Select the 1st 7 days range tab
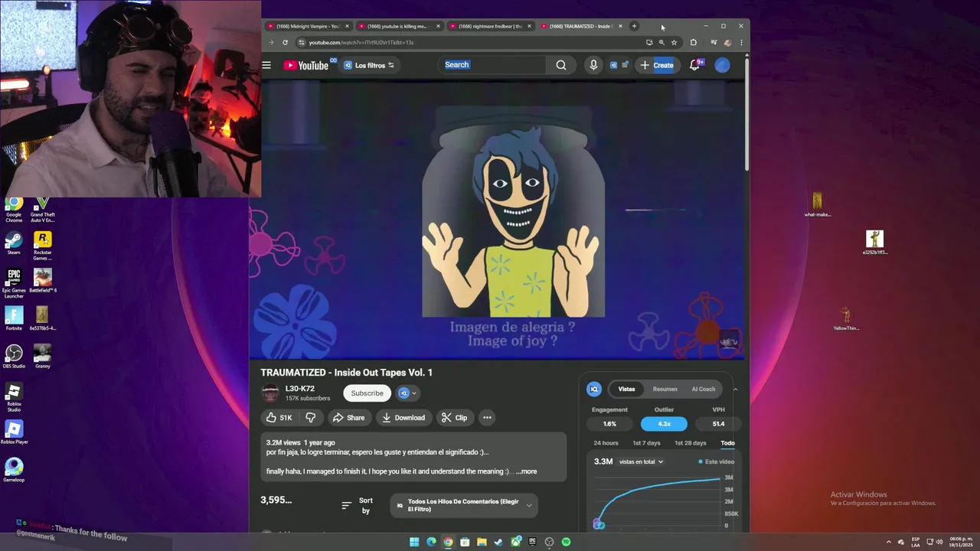The height and width of the screenshot is (551, 980). click(646, 443)
